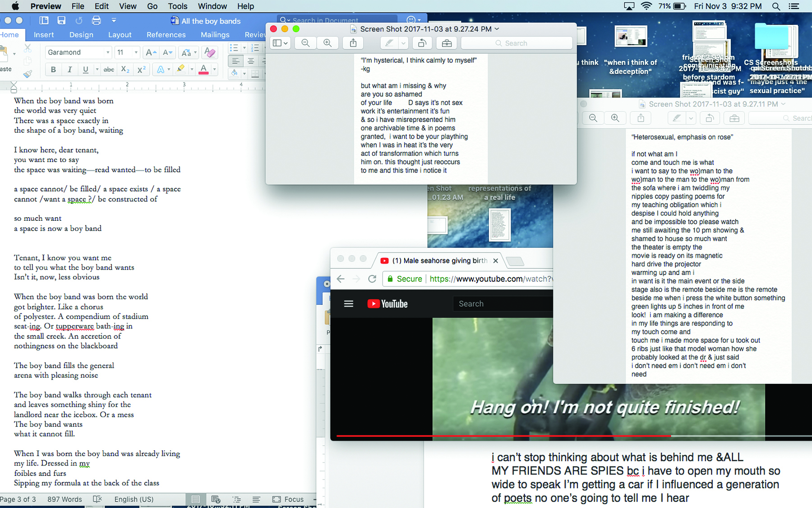Close the Male seahorse giving birth tab
The image size is (812, 508).
pos(495,261)
